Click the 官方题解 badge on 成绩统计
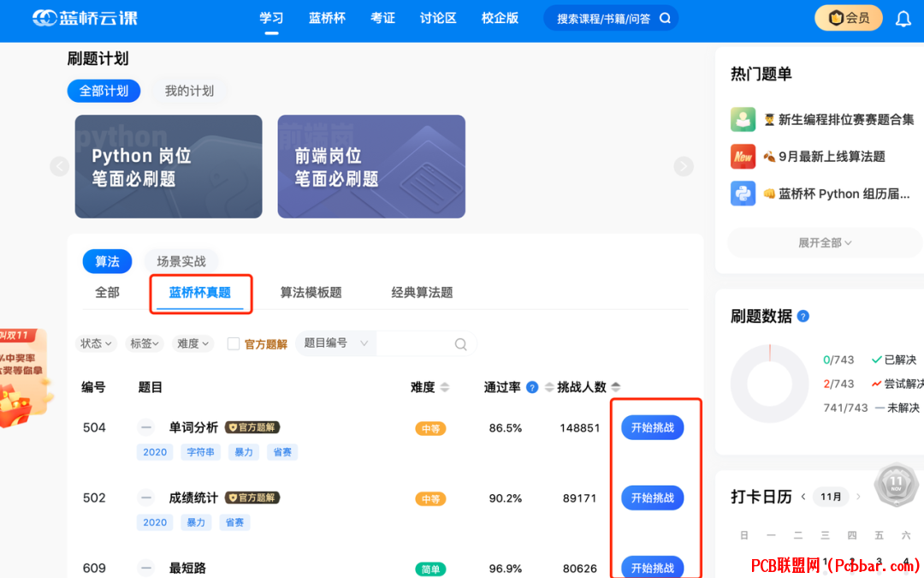Screen dimensions: 924x578 [x=252, y=498]
